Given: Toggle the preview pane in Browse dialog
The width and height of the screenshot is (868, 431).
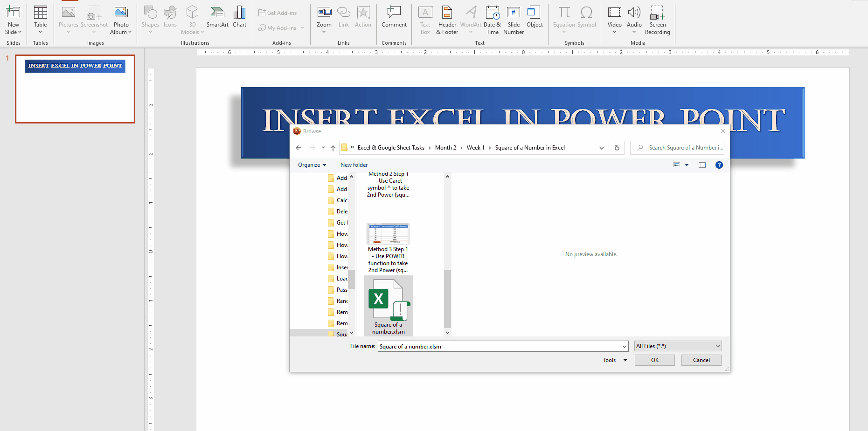Looking at the screenshot, I should [x=702, y=164].
